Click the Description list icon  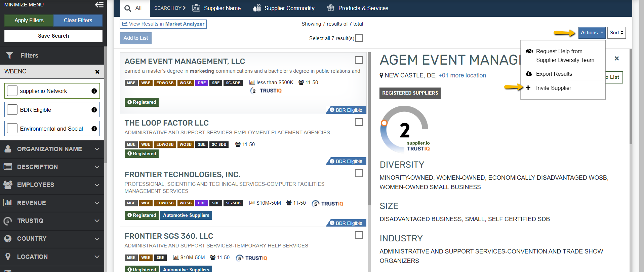8,167
